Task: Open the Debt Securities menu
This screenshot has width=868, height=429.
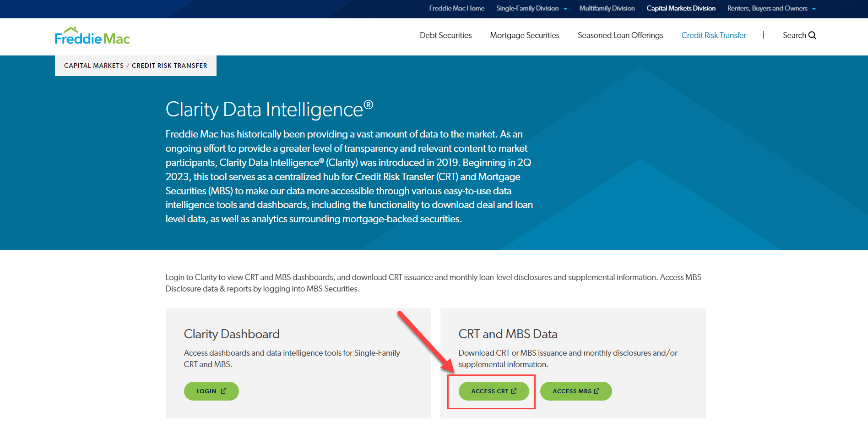Action: tap(445, 35)
